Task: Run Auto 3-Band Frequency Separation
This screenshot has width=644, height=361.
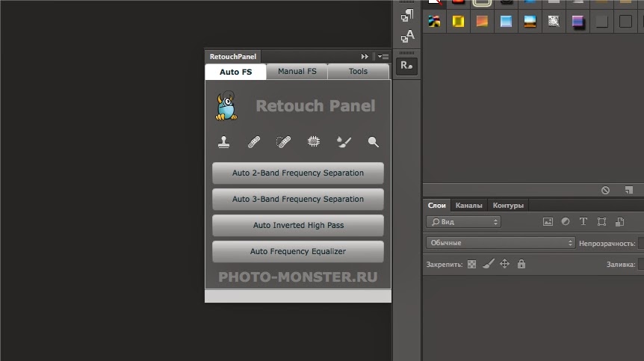Action: pos(298,200)
